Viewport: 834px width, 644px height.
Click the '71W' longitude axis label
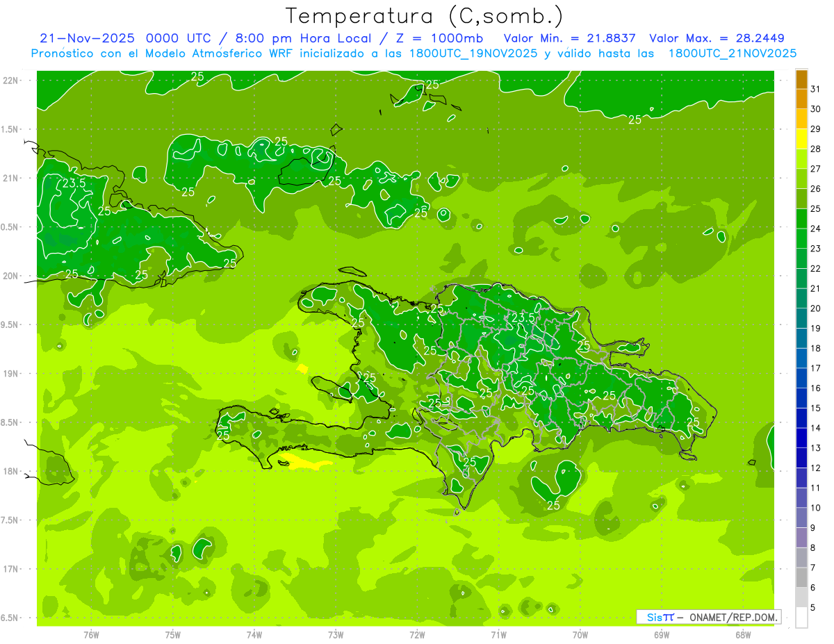point(498,635)
